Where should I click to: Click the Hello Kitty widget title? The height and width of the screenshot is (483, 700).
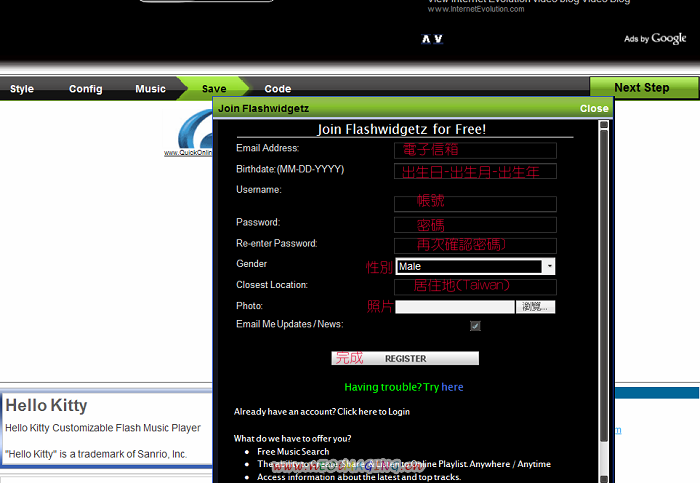46,405
